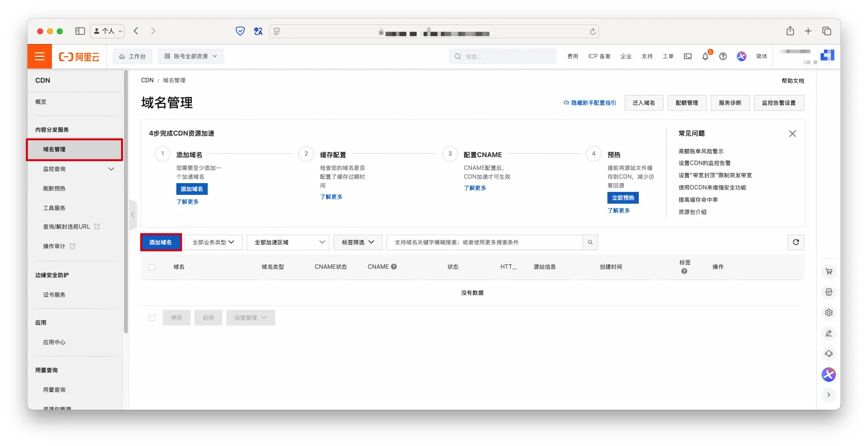The height and width of the screenshot is (446, 868).
Task: Expand the 全部加速区域 dropdown
Action: pyautogui.click(x=288, y=242)
